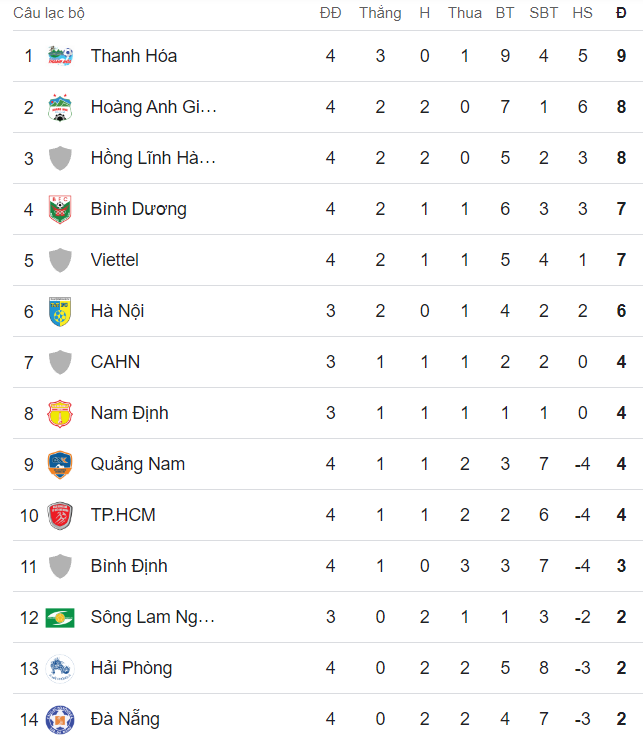The width and height of the screenshot is (643, 739).
Task: Click the gray placeholder shield beside Viettel
Action: 60,260
